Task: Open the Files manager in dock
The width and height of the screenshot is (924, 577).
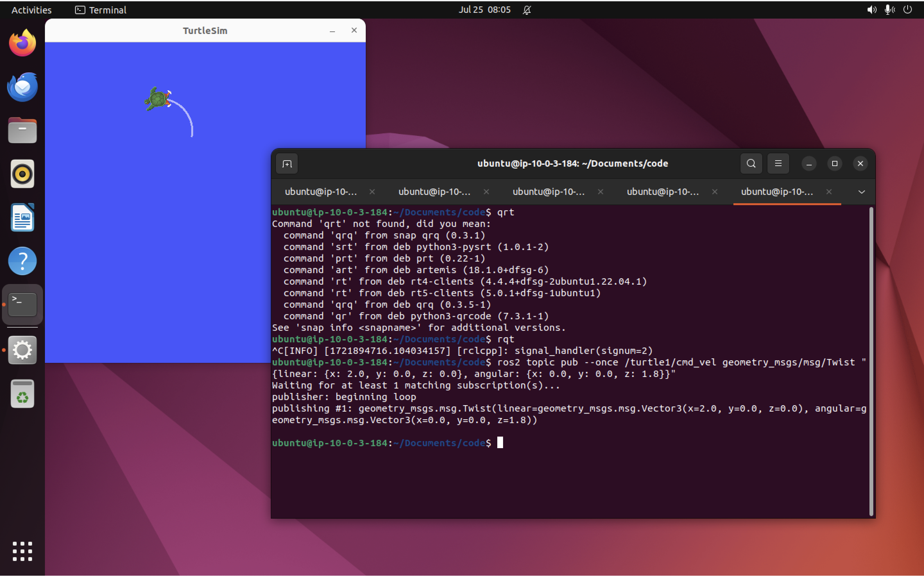Action: pos(22,130)
